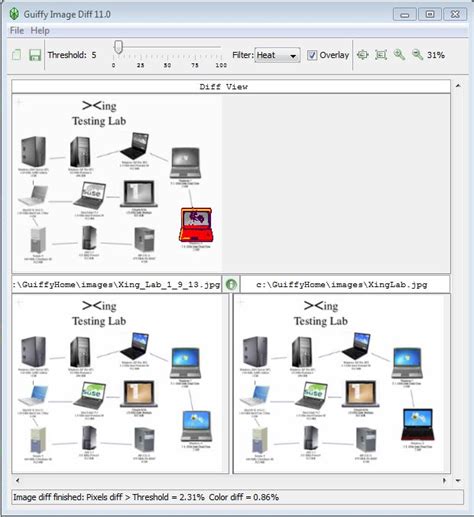474x517 pixels.
Task: Click the center-image crosshair icon
Action: click(x=363, y=55)
